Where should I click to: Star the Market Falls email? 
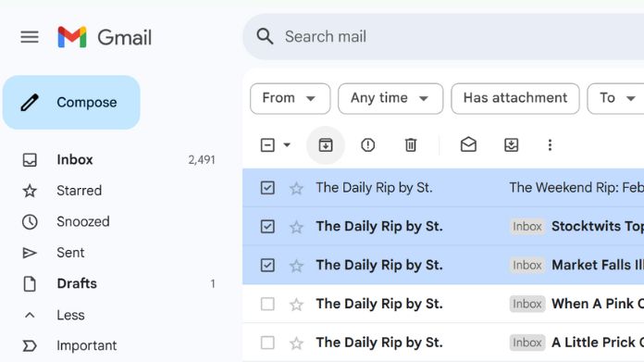pos(296,266)
